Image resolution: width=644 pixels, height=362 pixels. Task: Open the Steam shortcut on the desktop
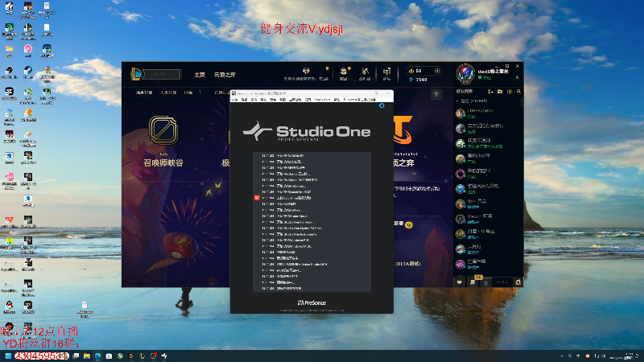28,72
